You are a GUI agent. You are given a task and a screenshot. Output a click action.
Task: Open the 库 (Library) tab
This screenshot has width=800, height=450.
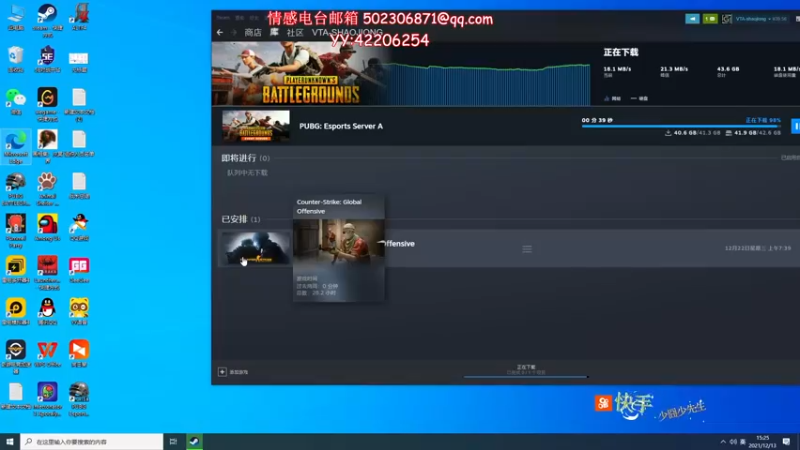(274, 33)
